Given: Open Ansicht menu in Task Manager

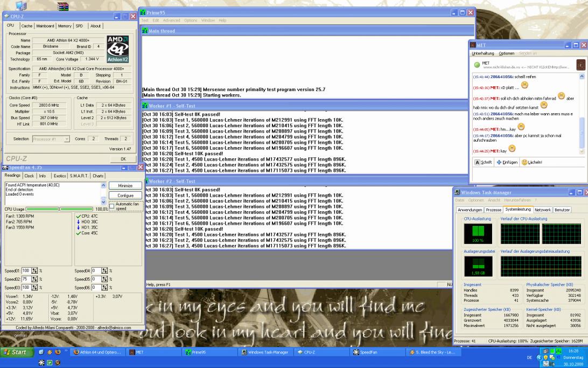Looking at the screenshot, I should tap(494, 200).
